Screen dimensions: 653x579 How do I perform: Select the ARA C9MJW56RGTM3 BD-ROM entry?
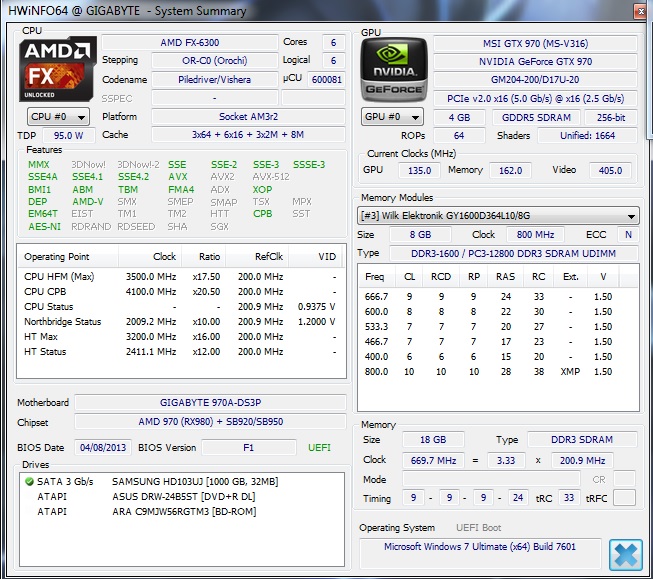182,512
